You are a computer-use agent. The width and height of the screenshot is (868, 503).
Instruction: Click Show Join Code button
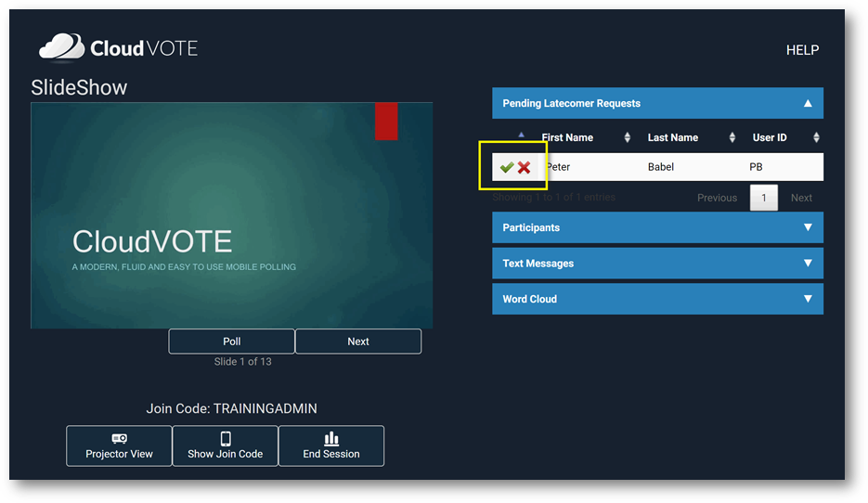226,446
